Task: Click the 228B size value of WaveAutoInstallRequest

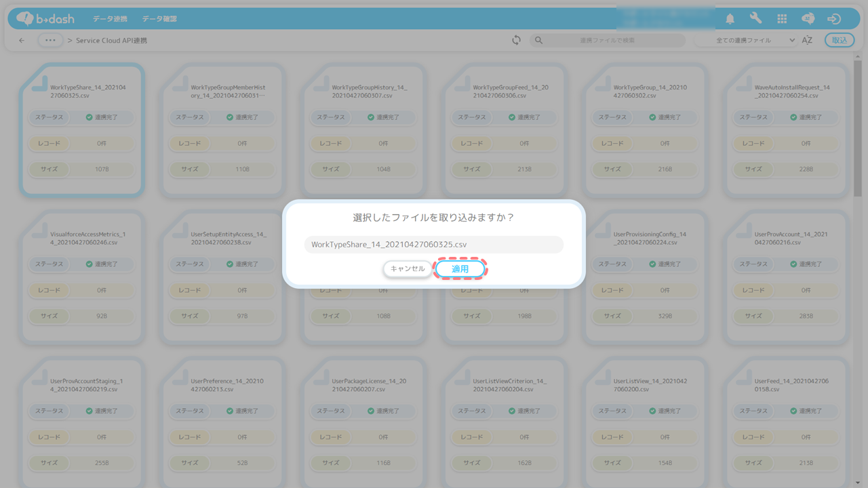Action: 806,169
